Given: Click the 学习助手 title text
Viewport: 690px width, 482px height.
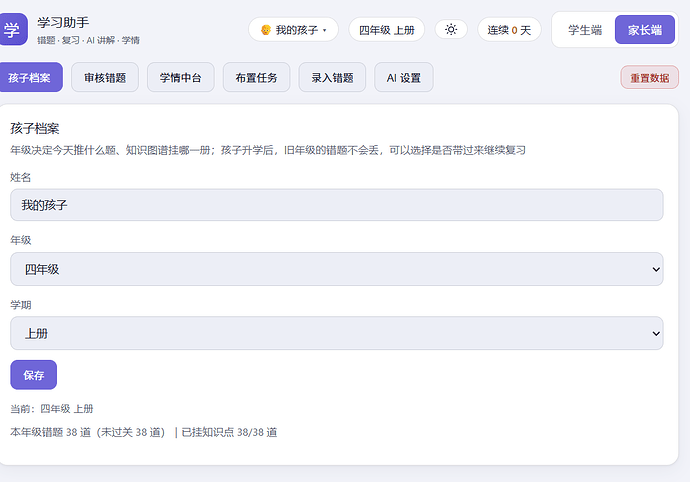Looking at the screenshot, I should coord(63,22).
